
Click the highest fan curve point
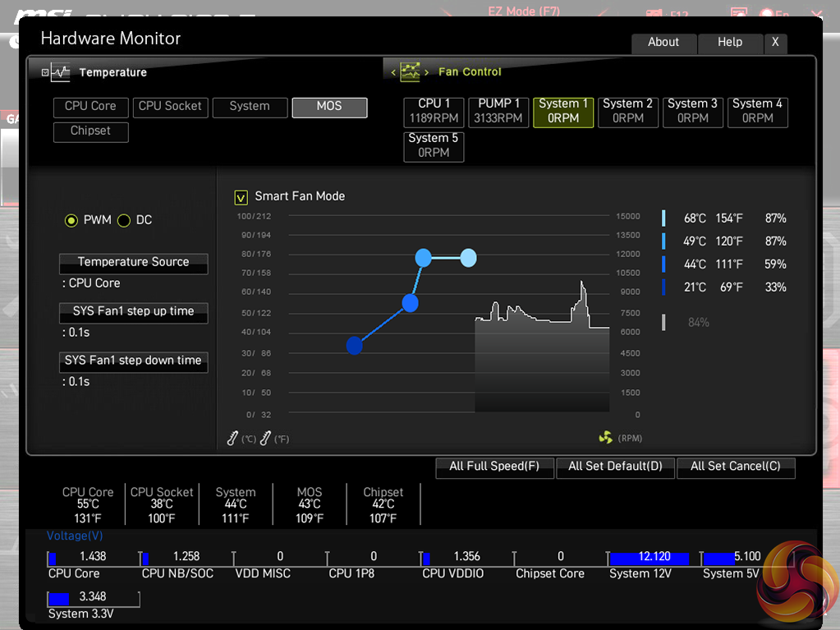[x=468, y=258]
